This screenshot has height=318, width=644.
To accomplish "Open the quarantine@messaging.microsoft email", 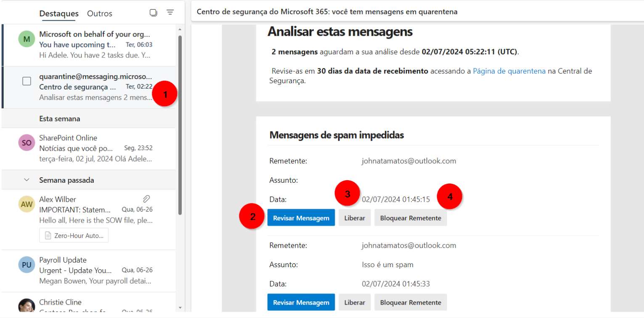I will 89,87.
